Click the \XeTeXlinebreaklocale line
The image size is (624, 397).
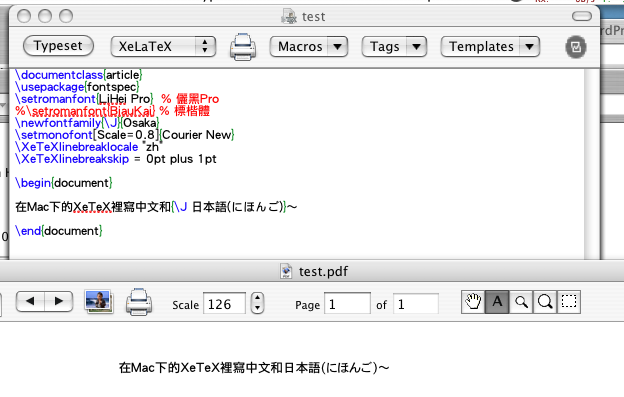(88, 147)
